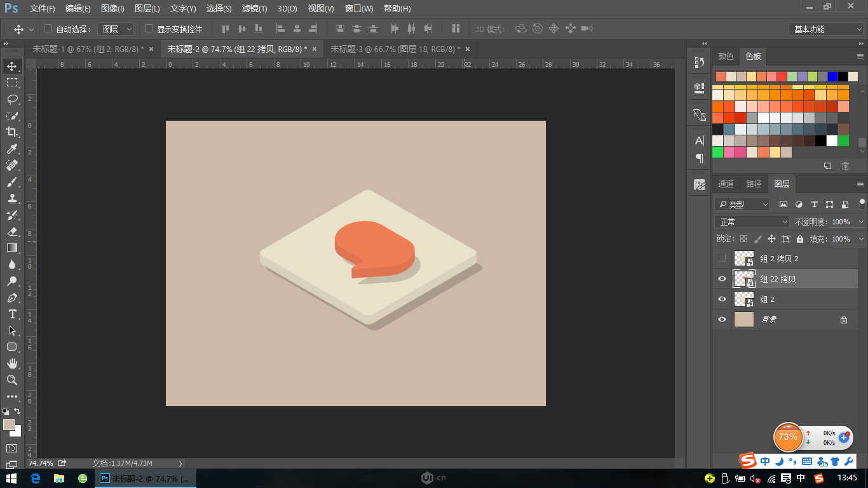Click the background color swatch
This screenshot has width=868, height=488.
tap(17, 433)
